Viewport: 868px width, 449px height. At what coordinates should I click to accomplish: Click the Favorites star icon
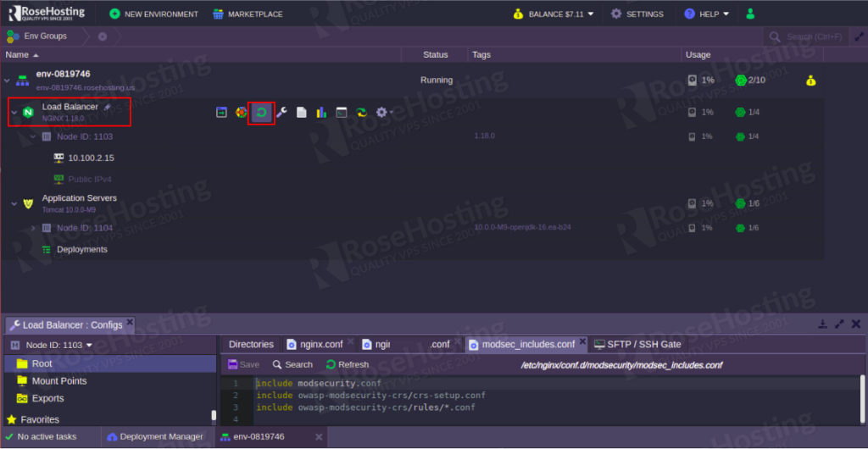coord(12,419)
